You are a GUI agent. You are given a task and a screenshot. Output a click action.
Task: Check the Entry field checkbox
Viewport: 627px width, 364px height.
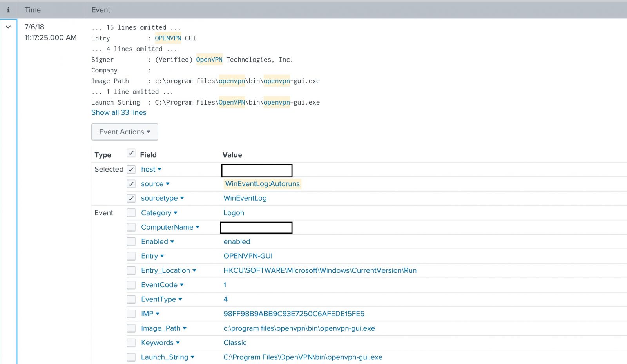pyautogui.click(x=131, y=256)
